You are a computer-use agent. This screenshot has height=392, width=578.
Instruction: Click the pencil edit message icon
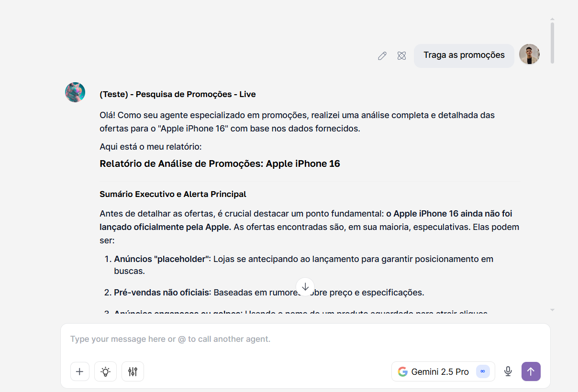(382, 56)
